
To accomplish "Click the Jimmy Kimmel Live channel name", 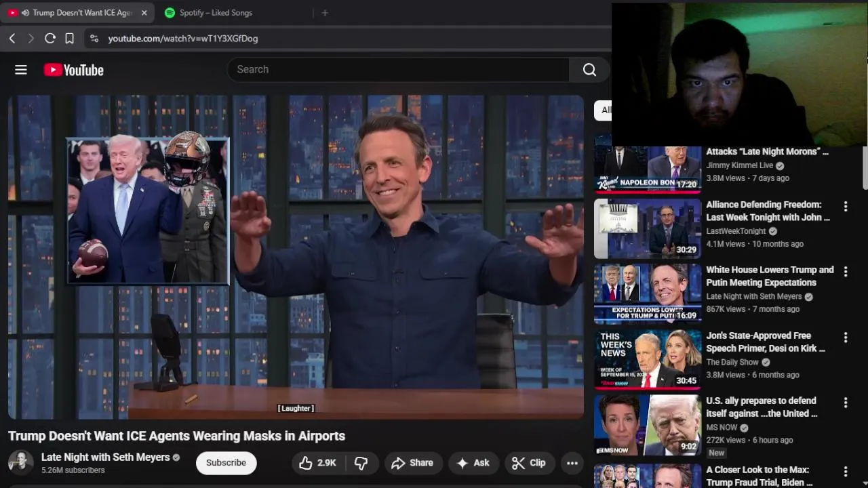I will pyautogui.click(x=740, y=165).
